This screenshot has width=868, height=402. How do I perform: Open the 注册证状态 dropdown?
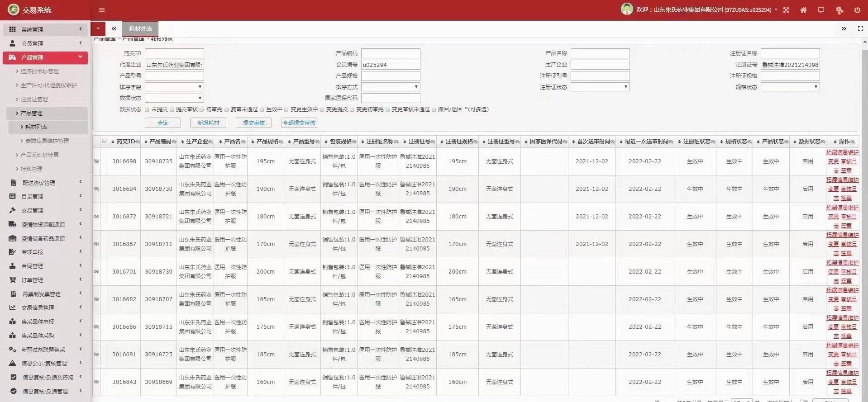600,87
